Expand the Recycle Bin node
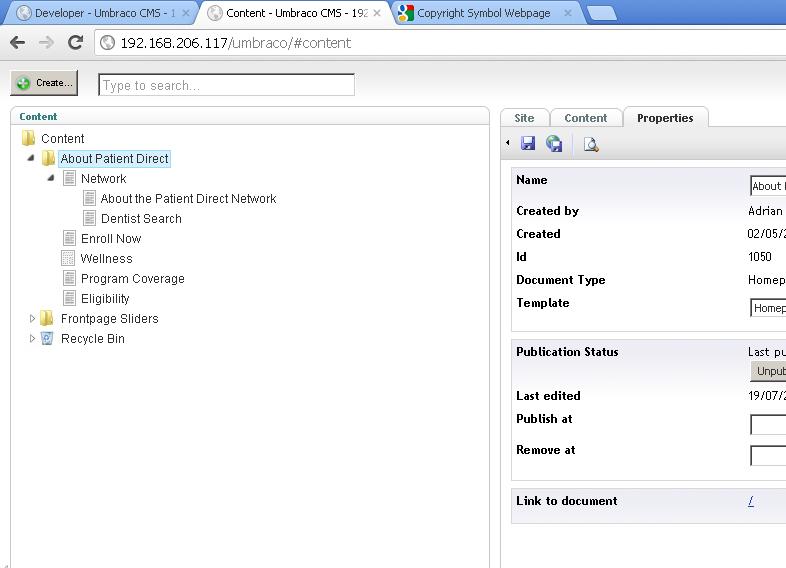This screenshot has width=786, height=568. click(32, 338)
